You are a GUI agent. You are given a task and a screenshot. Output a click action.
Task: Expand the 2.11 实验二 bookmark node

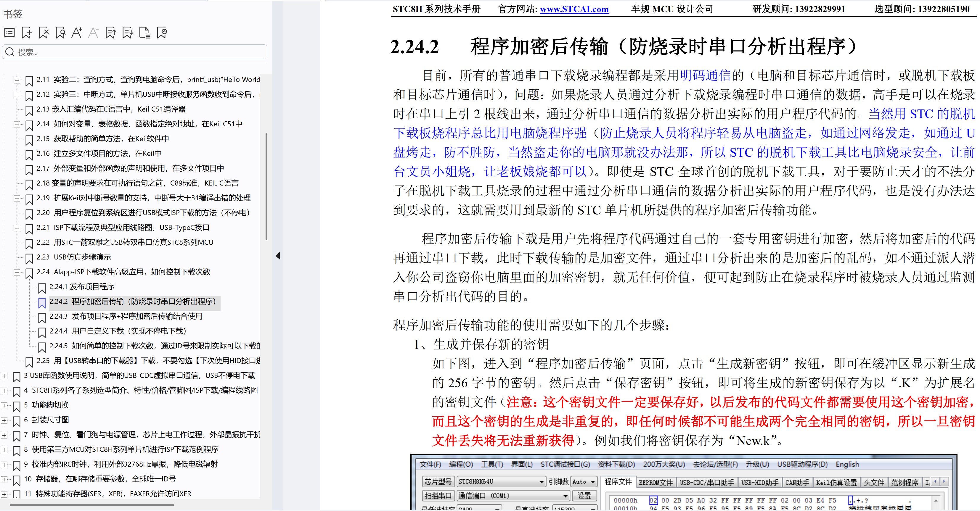click(x=16, y=80)
